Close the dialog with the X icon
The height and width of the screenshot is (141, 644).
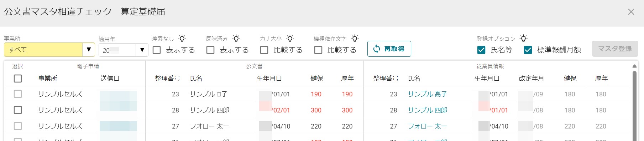click(631, 12)
